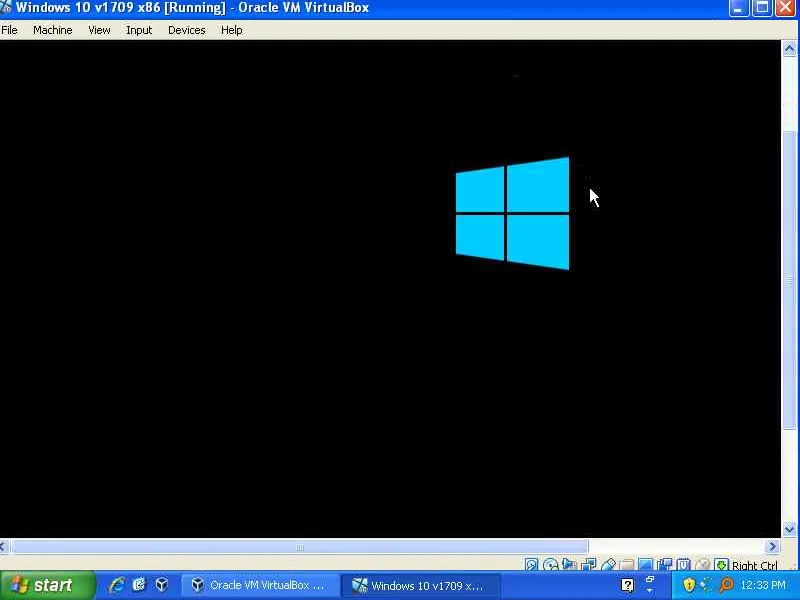
Task: Open the File menu
Action: [x=9, y=30]
